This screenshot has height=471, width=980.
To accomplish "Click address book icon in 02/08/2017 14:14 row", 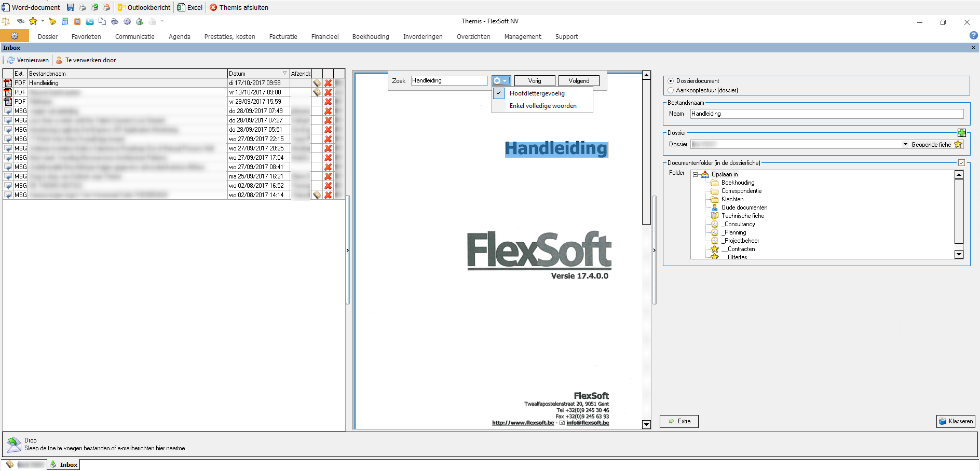I will [317, 195].
